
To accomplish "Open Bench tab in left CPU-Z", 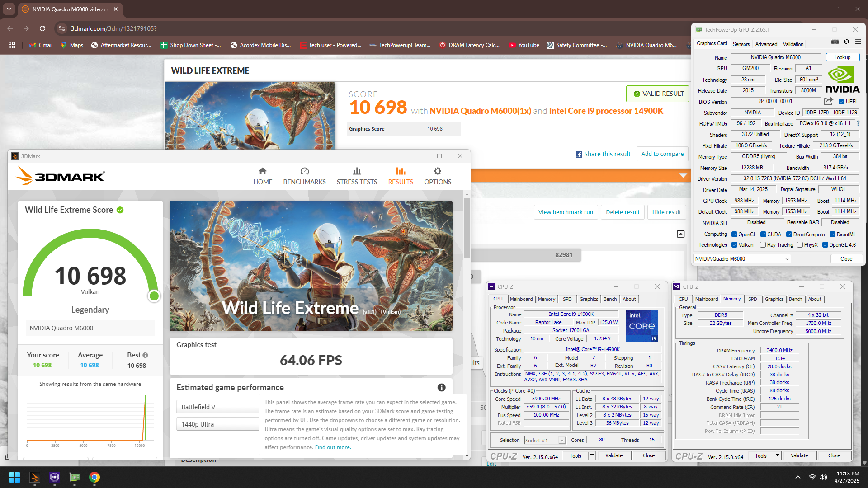I will pos(610,299).
